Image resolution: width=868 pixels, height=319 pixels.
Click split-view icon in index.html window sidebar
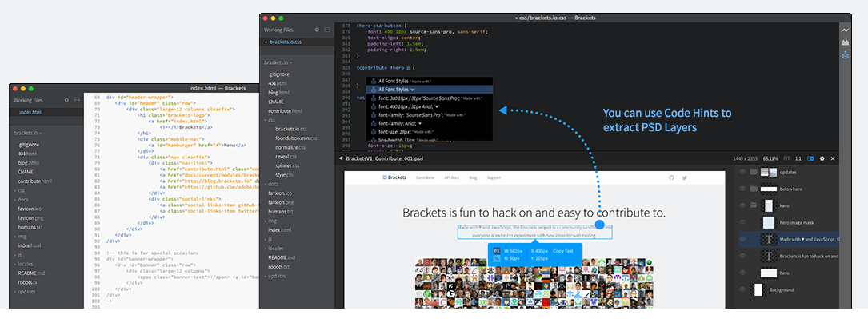click(x=77, y=100)
